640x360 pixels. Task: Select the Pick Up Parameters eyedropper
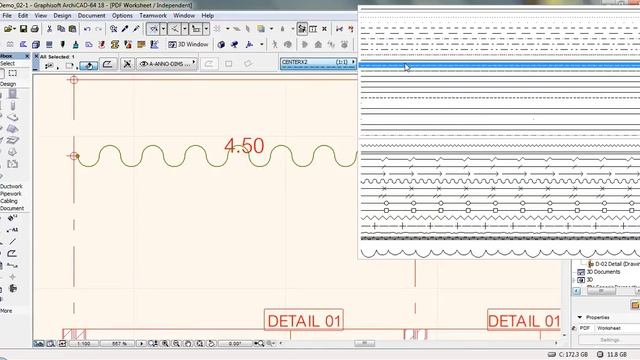click(x=125, y=29)
